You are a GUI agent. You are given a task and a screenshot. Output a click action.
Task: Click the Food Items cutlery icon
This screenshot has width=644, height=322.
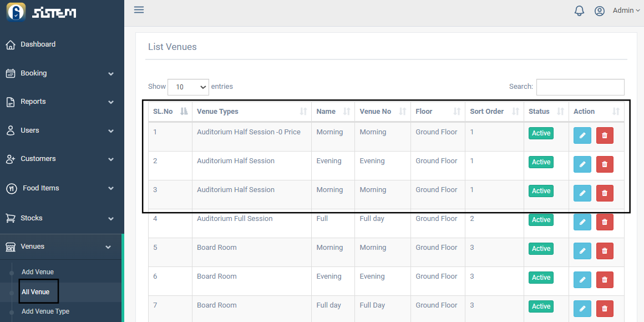pyautogui.click(x=12, y=188)
